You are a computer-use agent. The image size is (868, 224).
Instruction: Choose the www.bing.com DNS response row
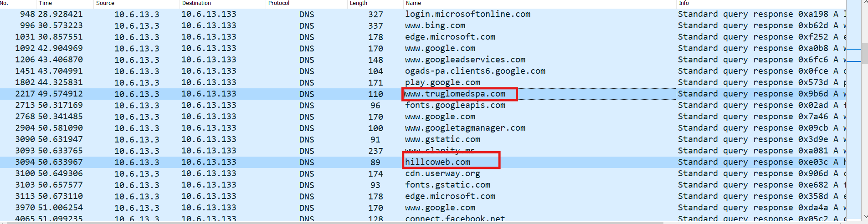click(435, 25)
